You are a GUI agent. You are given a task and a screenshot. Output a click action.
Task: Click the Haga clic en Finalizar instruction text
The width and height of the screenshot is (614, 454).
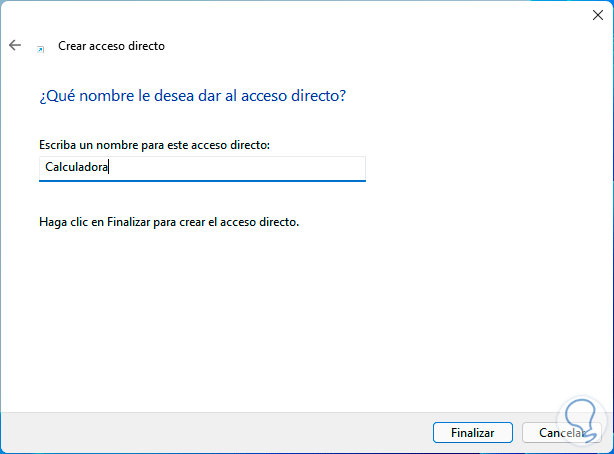pyautogui.click(x=167, y=222)
